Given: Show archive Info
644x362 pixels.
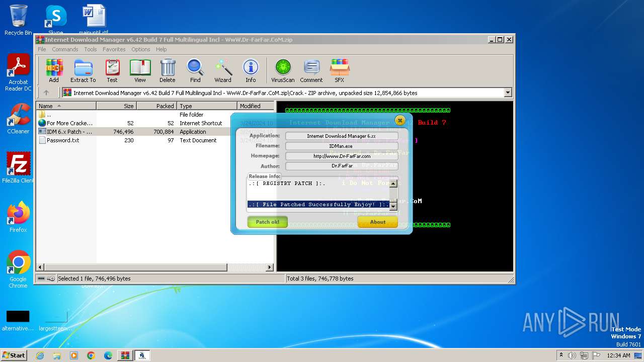Looking at the screenshot, I should coord(251,70).
